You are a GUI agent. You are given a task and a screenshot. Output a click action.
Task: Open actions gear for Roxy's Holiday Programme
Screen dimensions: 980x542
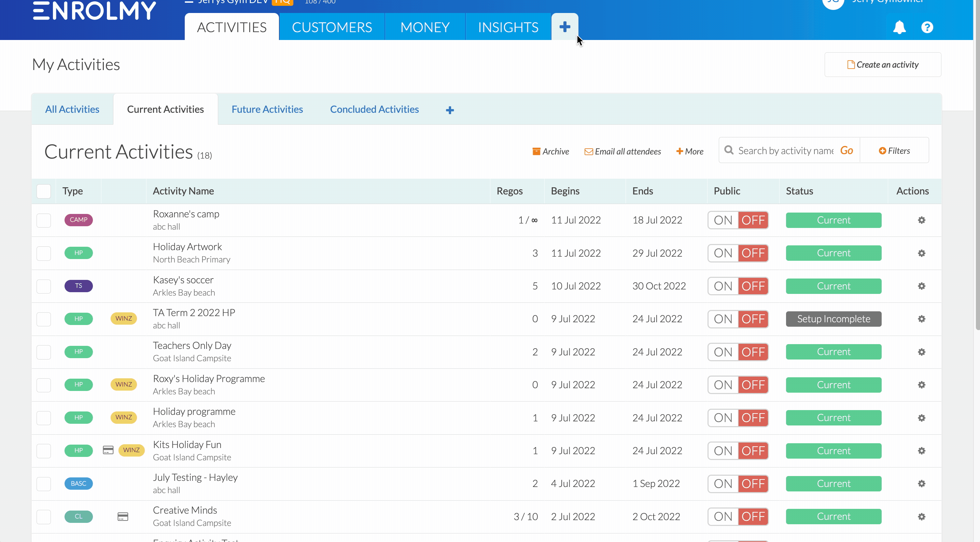pos(921,385)
